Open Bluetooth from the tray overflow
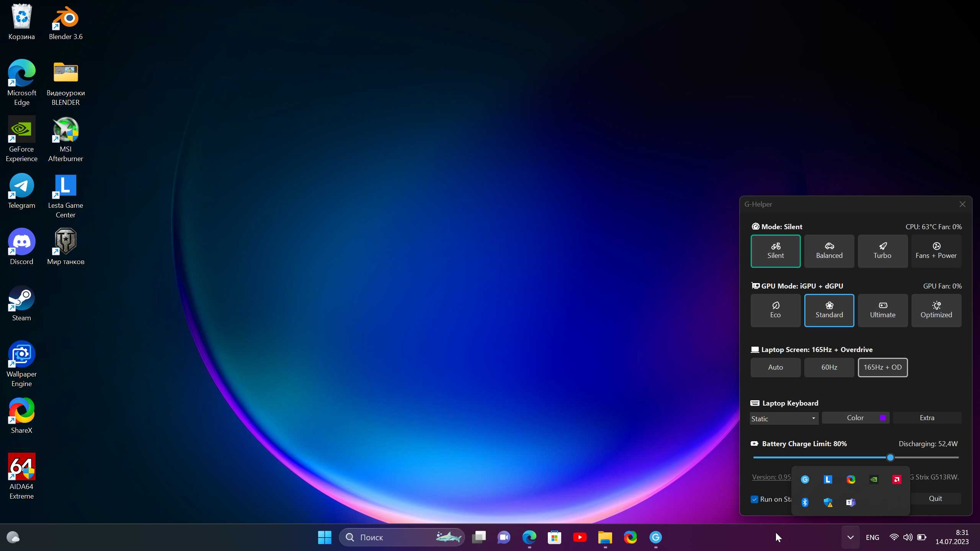This screenshot has width=980, height=551. 805,502
